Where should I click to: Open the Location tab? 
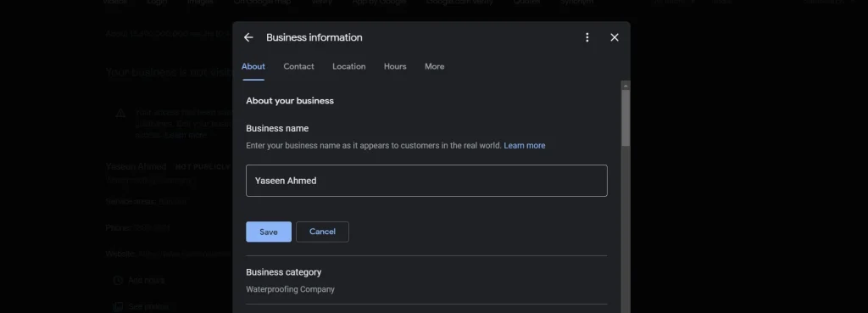coord(348,66)
